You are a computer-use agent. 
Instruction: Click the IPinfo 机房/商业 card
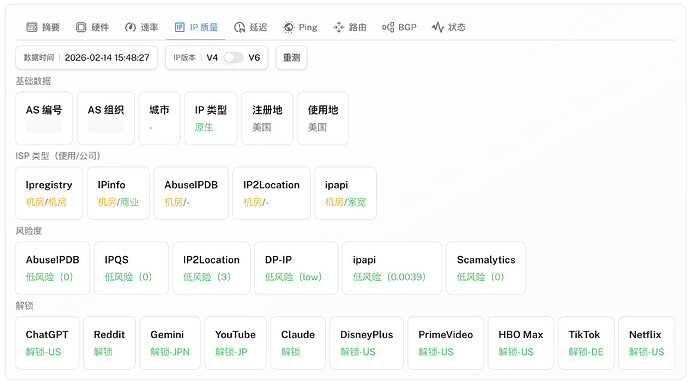tap(118, 193)
